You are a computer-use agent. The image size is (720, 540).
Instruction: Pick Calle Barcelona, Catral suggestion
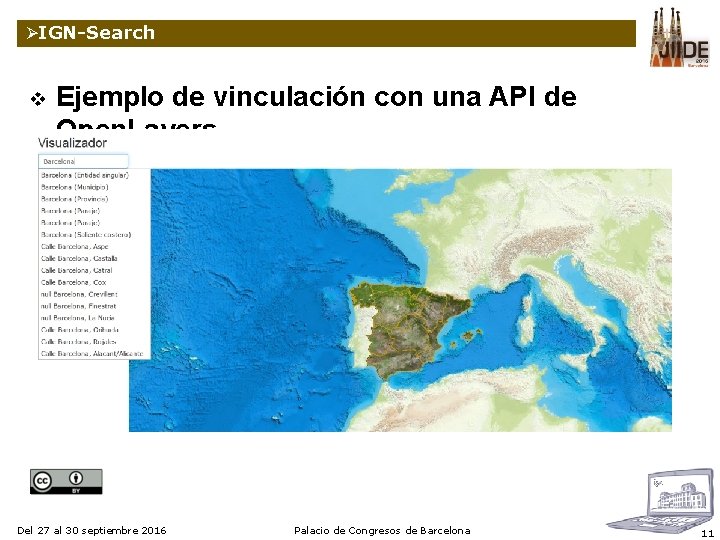(x=77, y=270)
